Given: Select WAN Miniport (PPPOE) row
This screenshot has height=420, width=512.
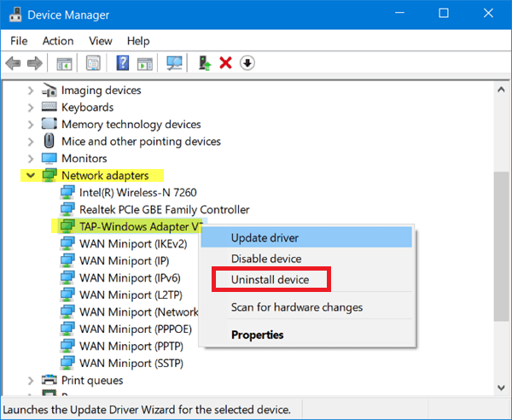Looking at the screenshot, I should point(136,329).
